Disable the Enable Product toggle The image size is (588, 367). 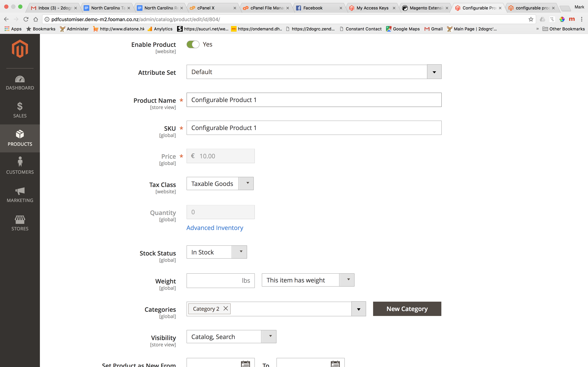pyautogui.click(x=193, y=44)
